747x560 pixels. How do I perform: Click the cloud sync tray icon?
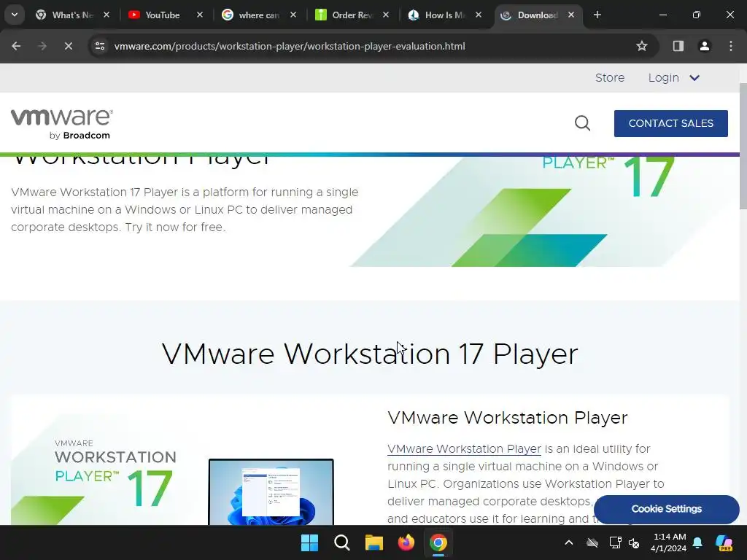coord(592,542)
